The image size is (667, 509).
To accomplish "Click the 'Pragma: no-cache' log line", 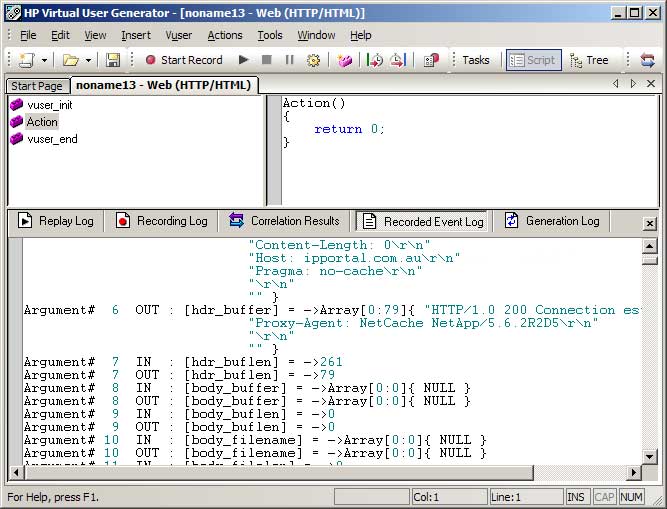I will tap(335, 271).
